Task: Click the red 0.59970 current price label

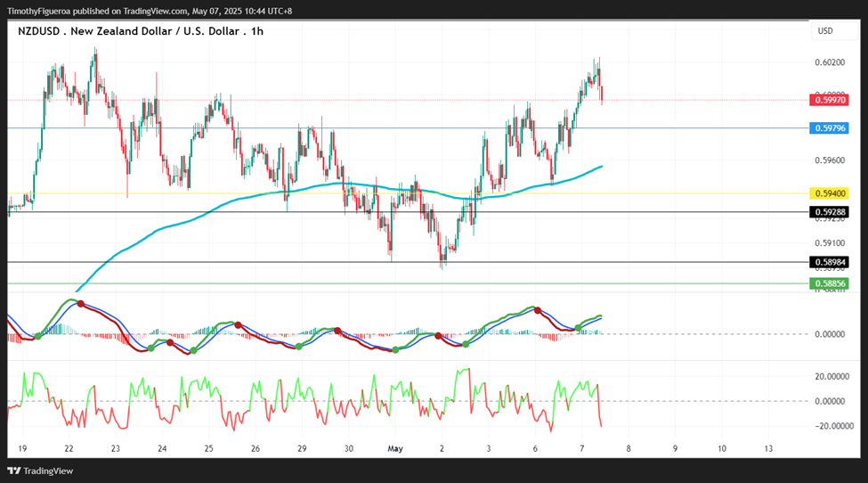Action: click(x=829, y=101)
